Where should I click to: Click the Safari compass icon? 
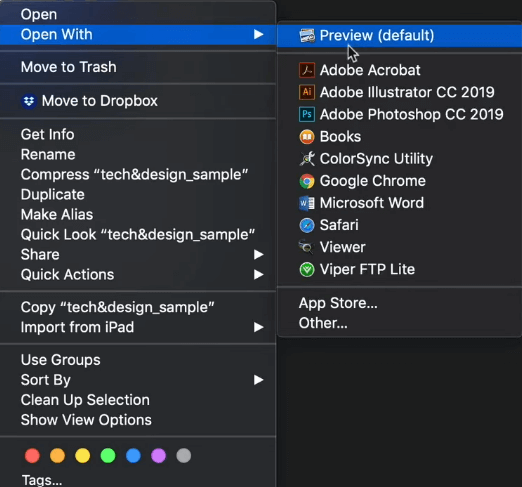[307, 225]
